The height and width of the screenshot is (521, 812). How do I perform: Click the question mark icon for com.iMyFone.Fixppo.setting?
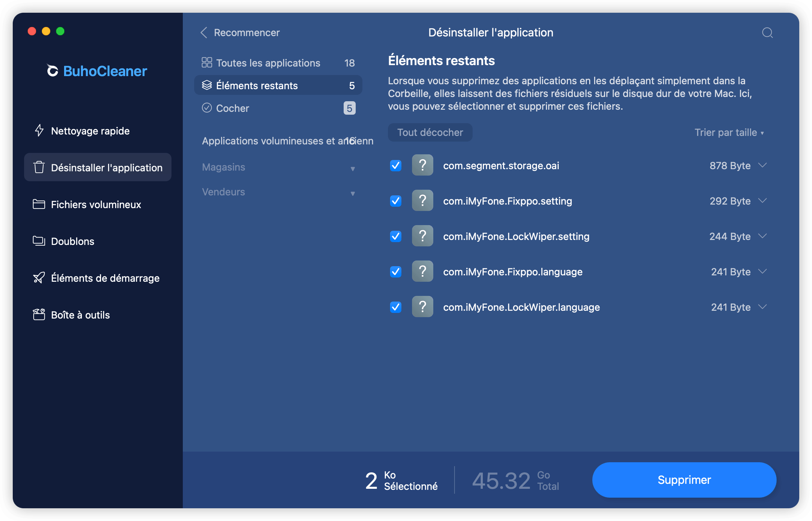point(423,200)
